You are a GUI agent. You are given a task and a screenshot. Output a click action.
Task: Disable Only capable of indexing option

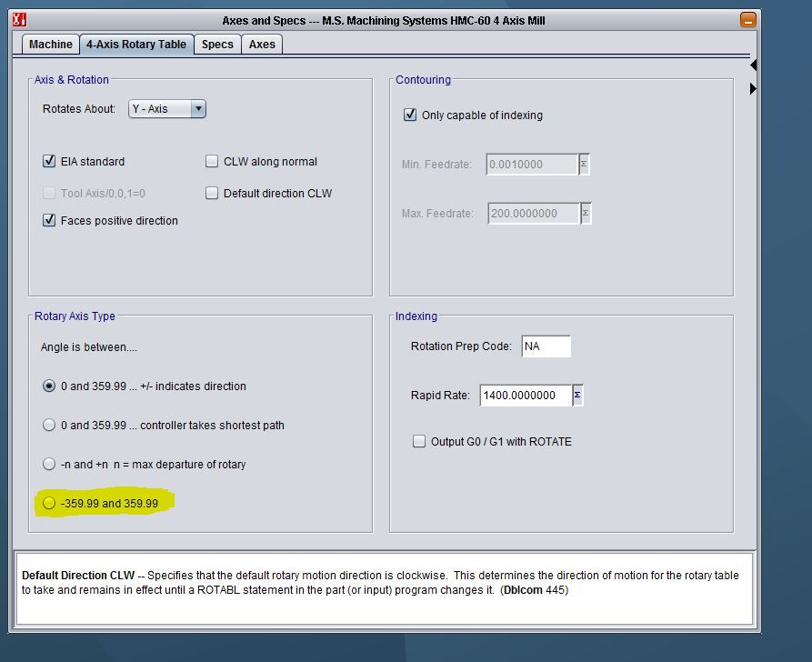pyautogui.click(x=410, y=115)
